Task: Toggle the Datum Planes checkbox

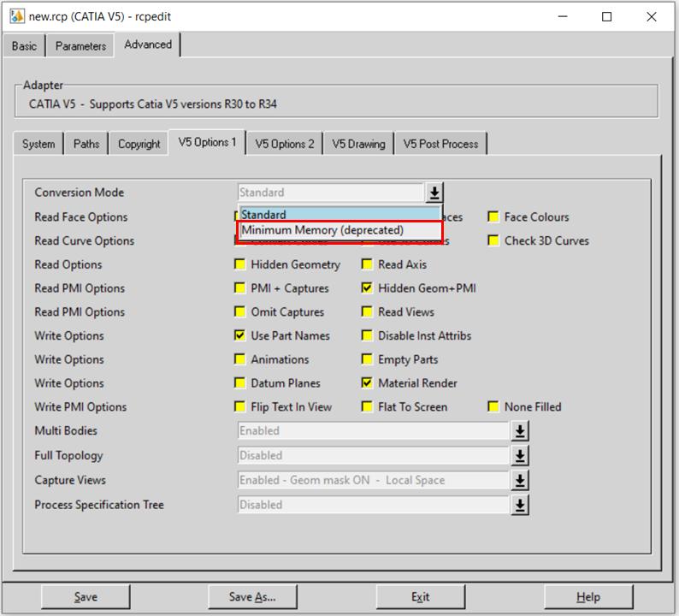Action: coord(239,383)
